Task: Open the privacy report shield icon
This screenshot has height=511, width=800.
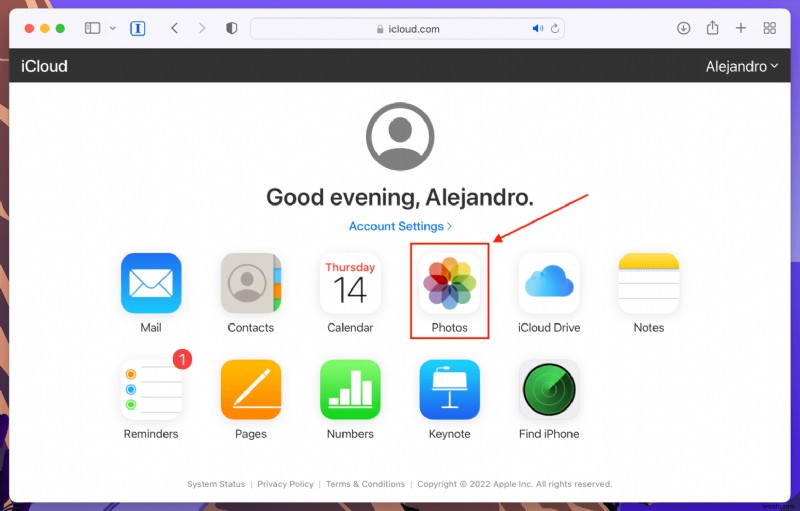Action: coord(232,28)
